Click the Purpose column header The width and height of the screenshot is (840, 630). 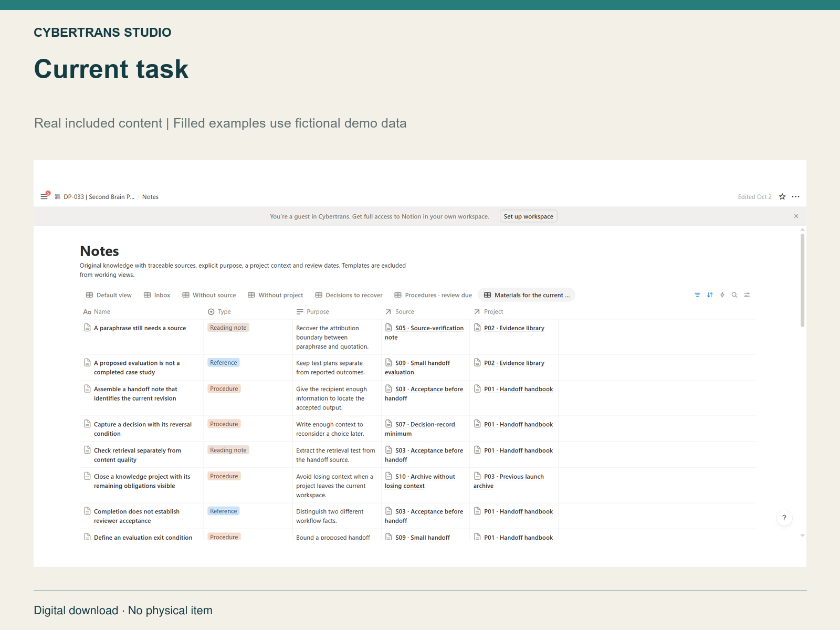[313, 312]
